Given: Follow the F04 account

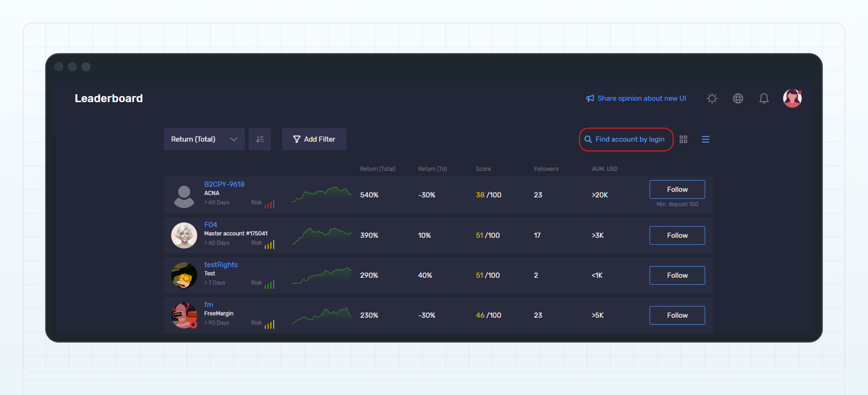Looking at the screenshot, I should pyautogui.click(x=677, y=235).
